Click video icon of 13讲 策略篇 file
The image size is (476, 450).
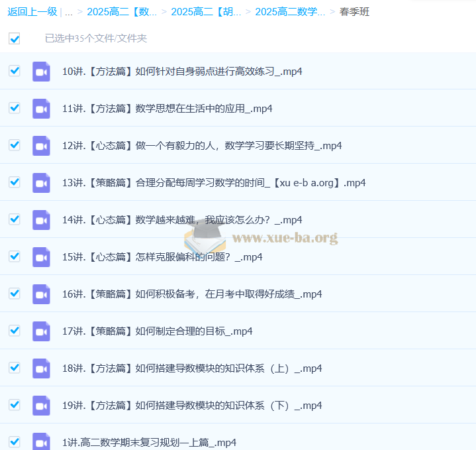(x=41, y=182)
